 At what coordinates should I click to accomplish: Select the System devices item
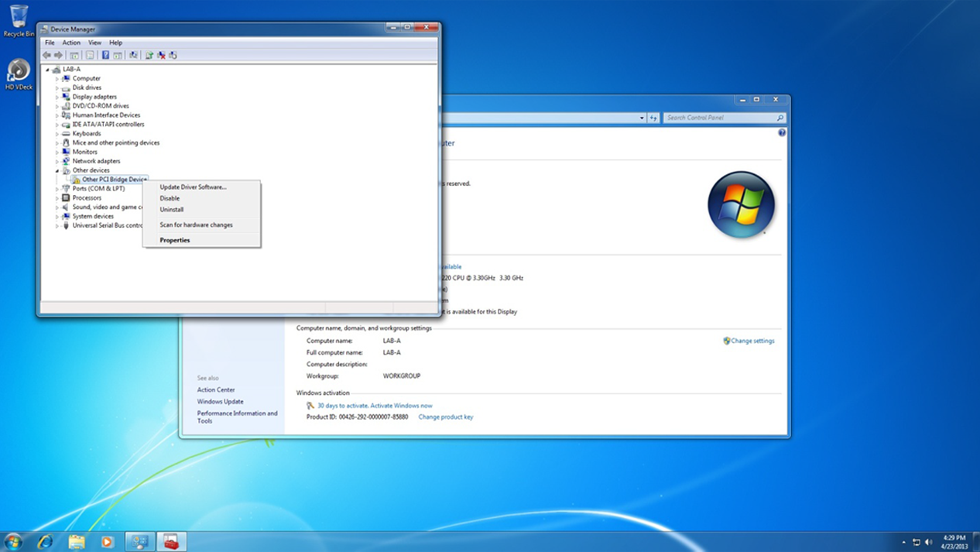93,217
